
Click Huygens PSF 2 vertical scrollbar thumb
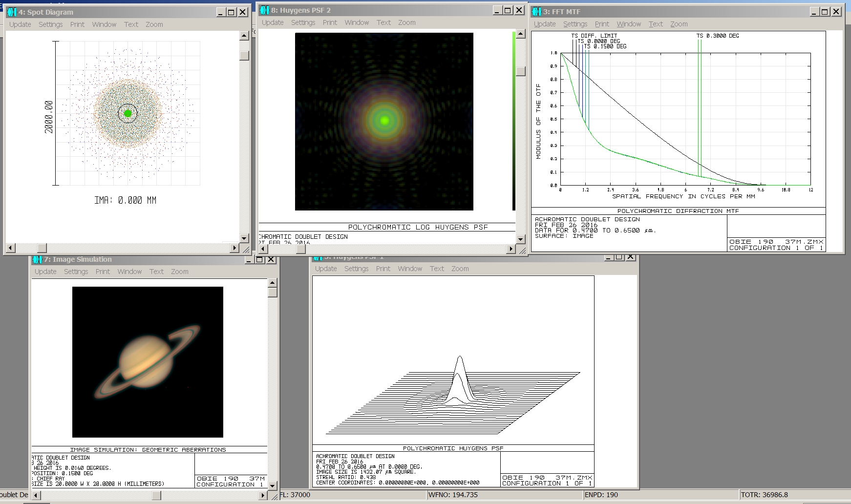[x=521, y=71]
